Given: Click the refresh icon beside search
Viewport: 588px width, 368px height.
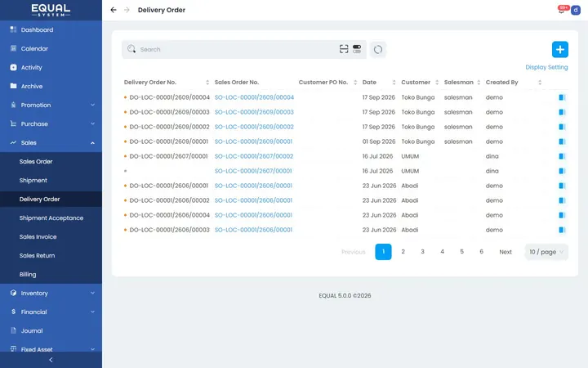Looking at the screenshot, I should (378, 49).
